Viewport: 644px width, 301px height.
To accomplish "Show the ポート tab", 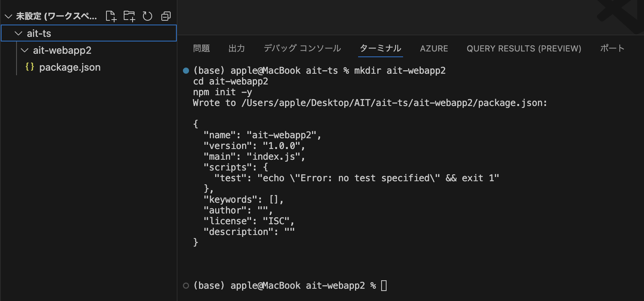I will (612, 48).
